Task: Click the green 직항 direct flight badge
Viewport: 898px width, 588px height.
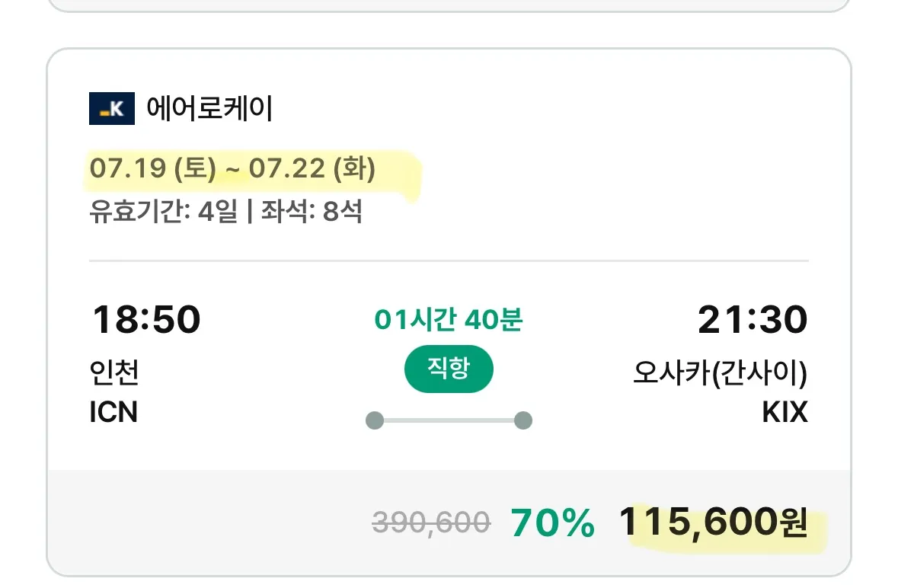Action: click(x=449, y=369)
